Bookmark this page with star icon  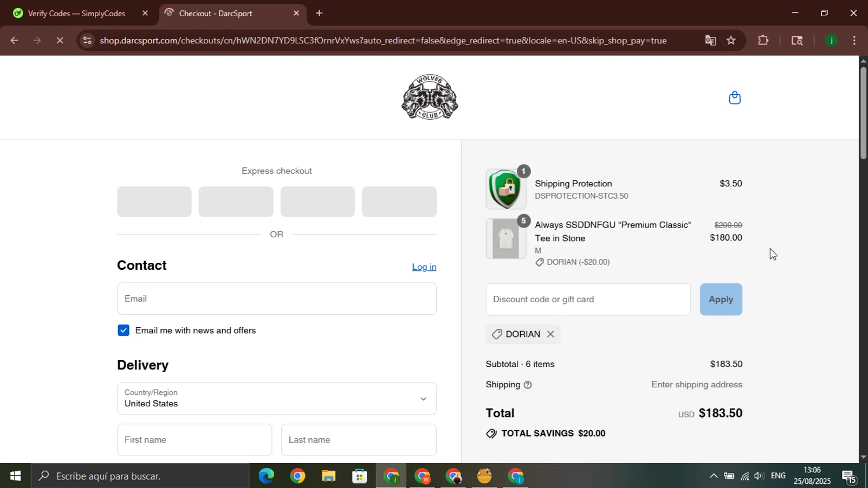731,41
